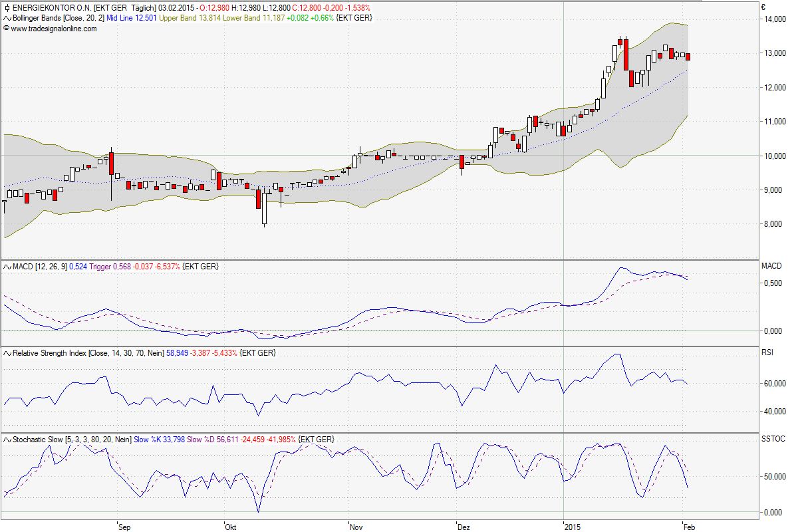Click the low value L:12,800
This screenshot has height=532, width=798.
click(277, 8)
